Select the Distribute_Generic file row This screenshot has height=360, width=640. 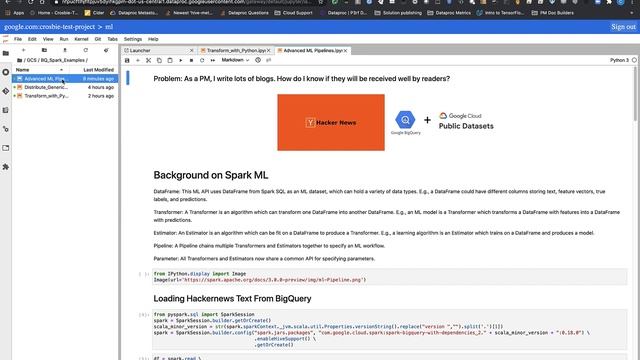(x=65, y=87)
